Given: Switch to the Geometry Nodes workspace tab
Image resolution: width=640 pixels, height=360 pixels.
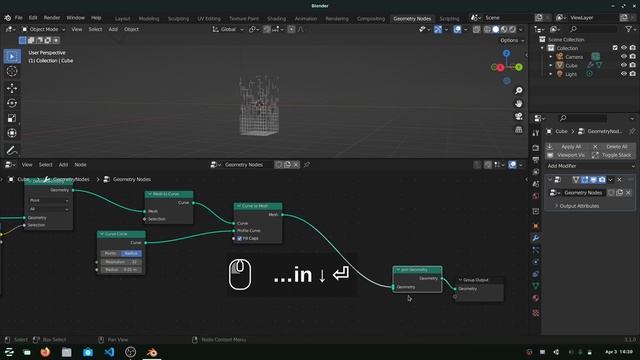Looking at the screenshot, I should click(x=412, y=18).
